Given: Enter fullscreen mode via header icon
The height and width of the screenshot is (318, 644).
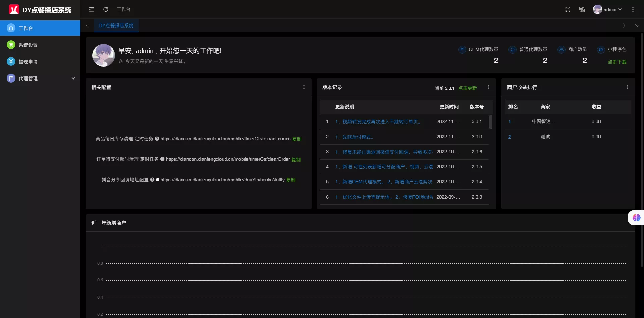Looking at the screenshot, I should click(x=568, y=9).
